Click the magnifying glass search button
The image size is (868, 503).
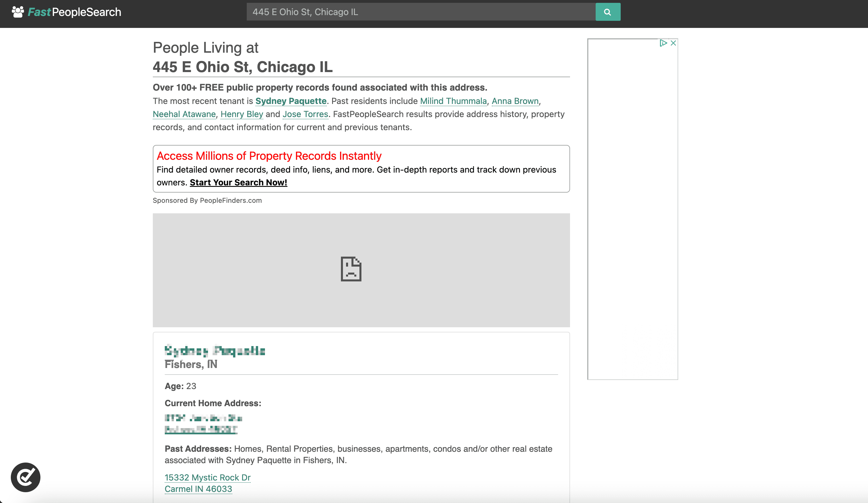608,12
